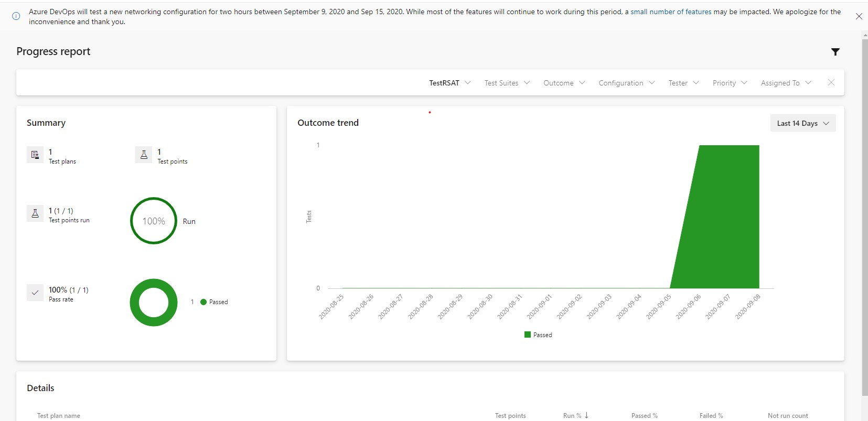The width and height of the screenshot is (868, 421).
Task: Click the Test points run flask icon
Action: point(35,213)
